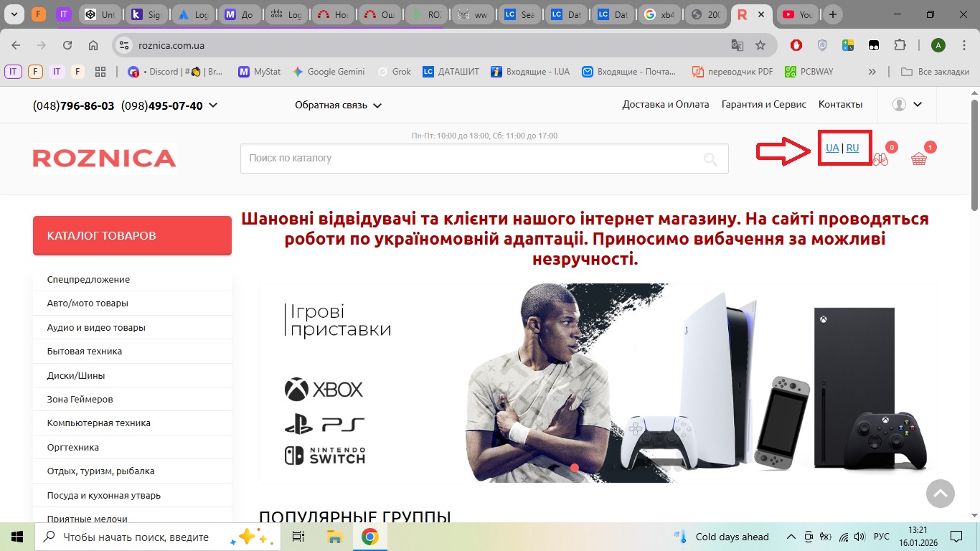The height and width of the screenshot is (551, 980).
Task: Open the user account dropdown
Action: coord(907,104)
